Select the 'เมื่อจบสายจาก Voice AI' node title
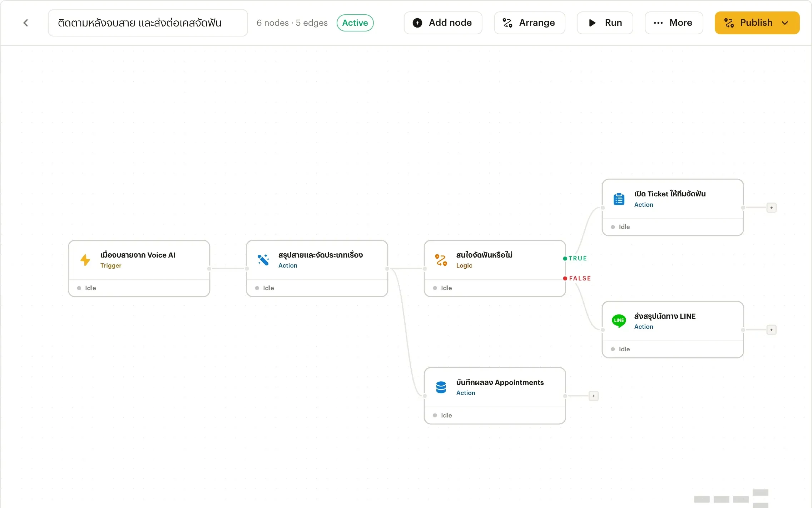Image resolution: width=812 pixels, height=508 pixels. pyautogui.click(x=138, y=255)
